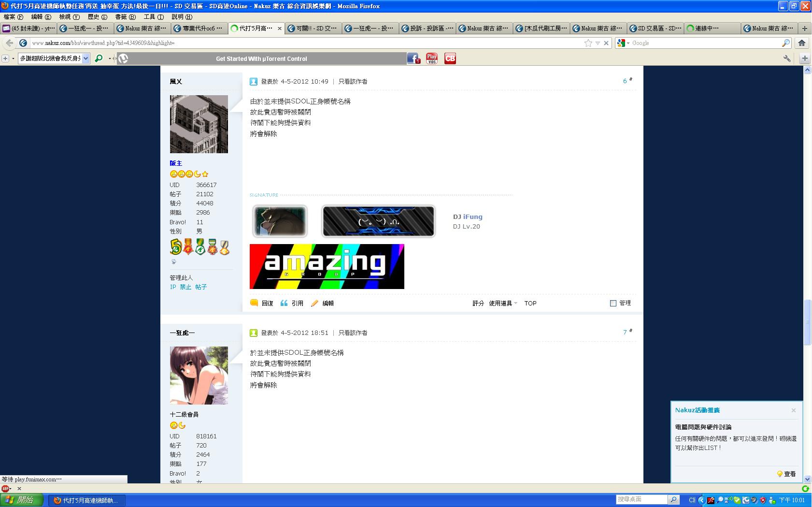Click 只看該作者 on 風乂's post
Image resolution: width=812 pixels, height=507 pixels.
point(353,82)
